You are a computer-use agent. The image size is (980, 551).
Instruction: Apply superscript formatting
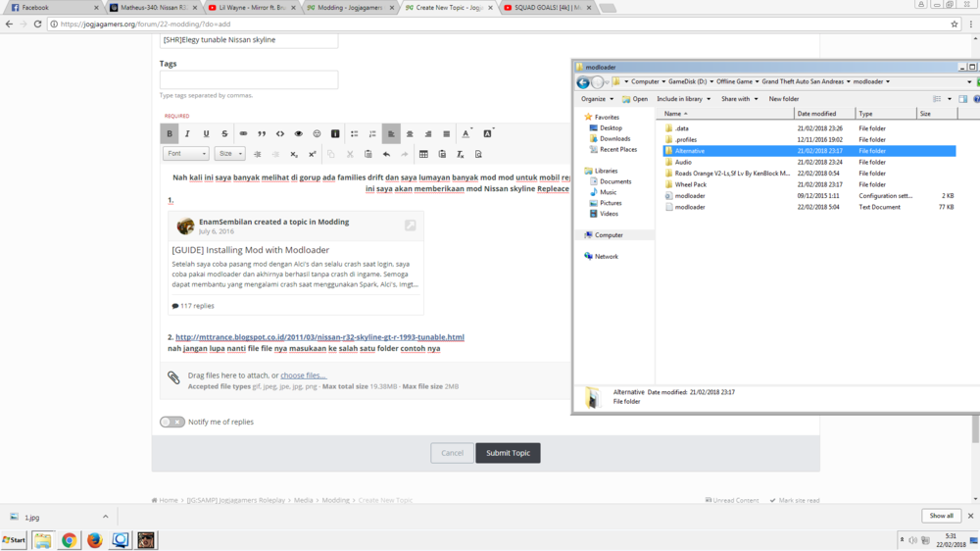click(x=313, y=155)
